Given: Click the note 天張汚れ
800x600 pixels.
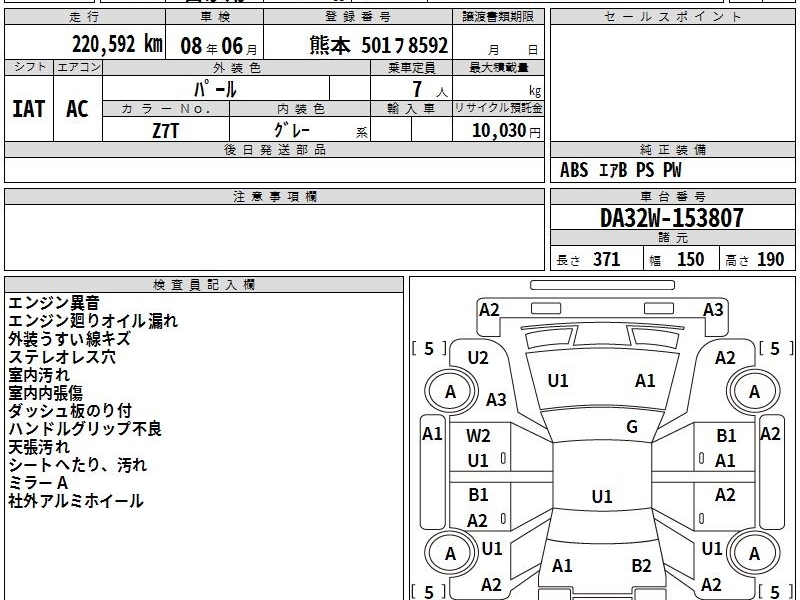Looking at the screenshot, I should [x=39, y=447].
